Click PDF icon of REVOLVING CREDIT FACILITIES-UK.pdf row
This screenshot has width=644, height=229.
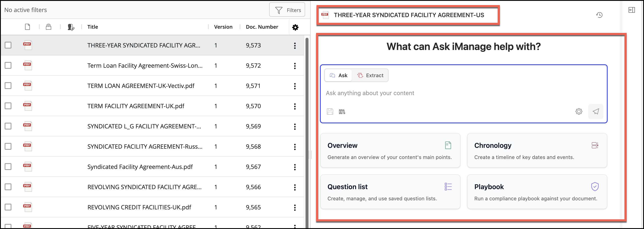(27, 207)
